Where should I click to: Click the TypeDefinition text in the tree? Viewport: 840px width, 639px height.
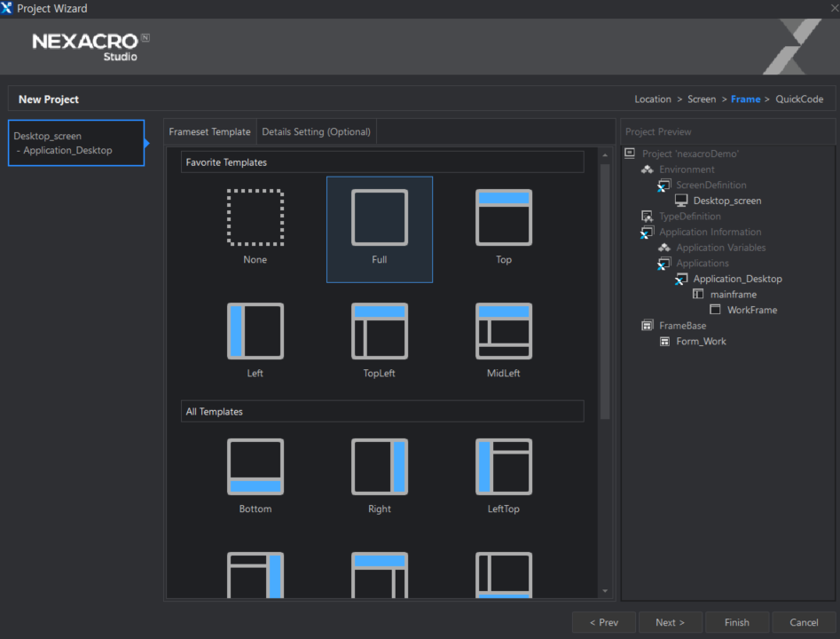click(x=689, y=216)
